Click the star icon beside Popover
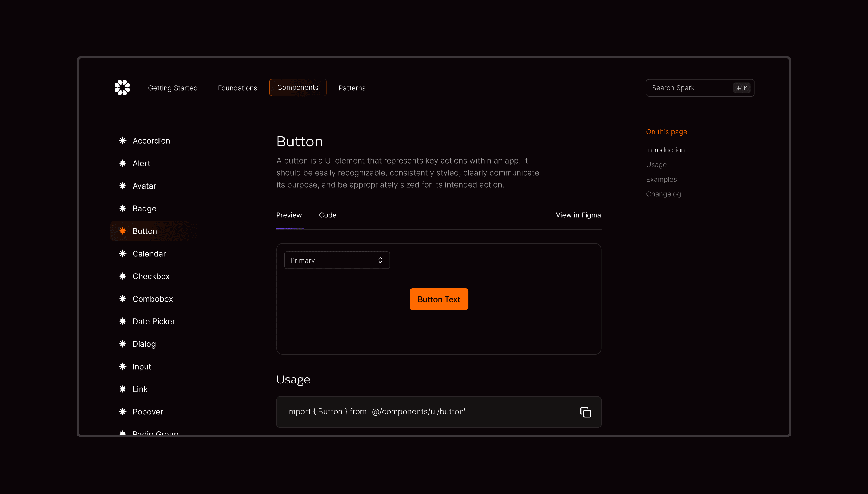Viewport: 868px width, 494px height. [x=123, y=411]
